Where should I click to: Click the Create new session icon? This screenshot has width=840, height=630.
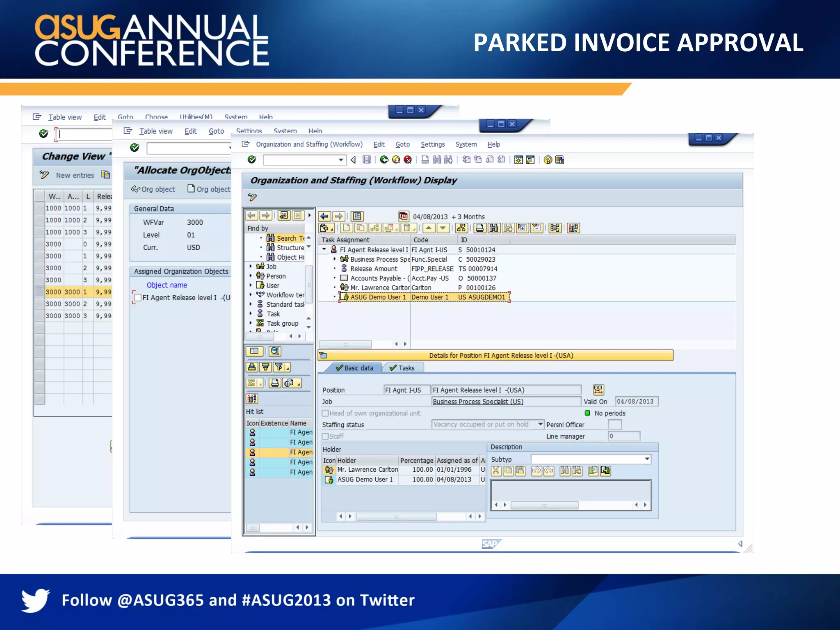tap(518, 160)
